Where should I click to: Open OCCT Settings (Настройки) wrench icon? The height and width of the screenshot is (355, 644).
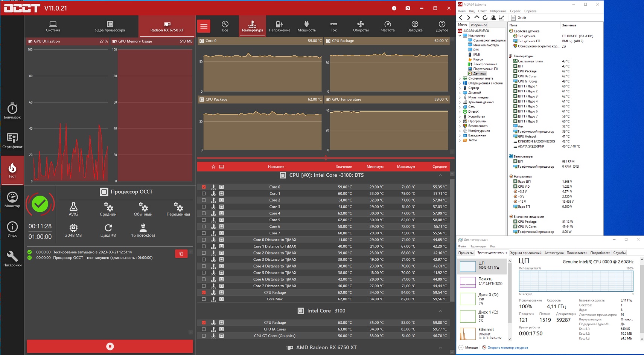12,259
